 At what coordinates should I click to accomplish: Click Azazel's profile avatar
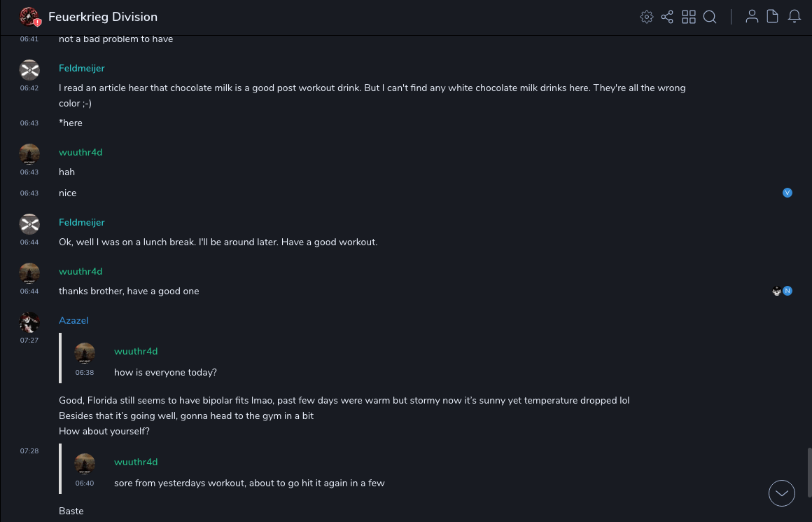[29, 322]
